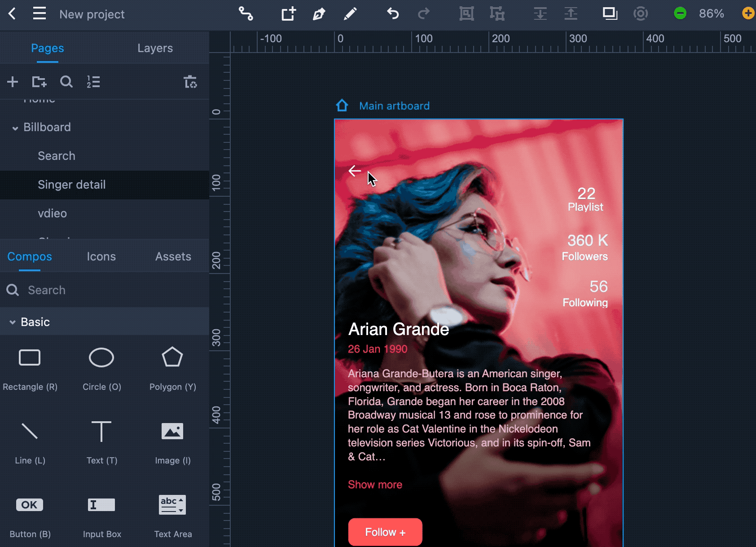Choose the Text (T) component

point(102,443)
